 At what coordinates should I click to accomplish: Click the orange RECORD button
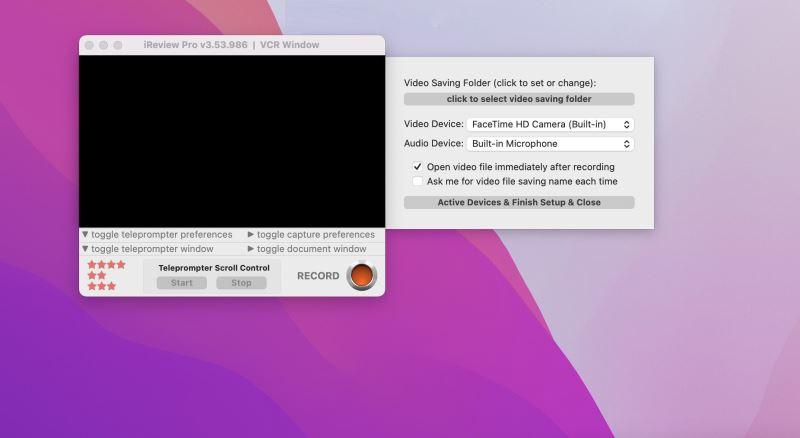362,275
